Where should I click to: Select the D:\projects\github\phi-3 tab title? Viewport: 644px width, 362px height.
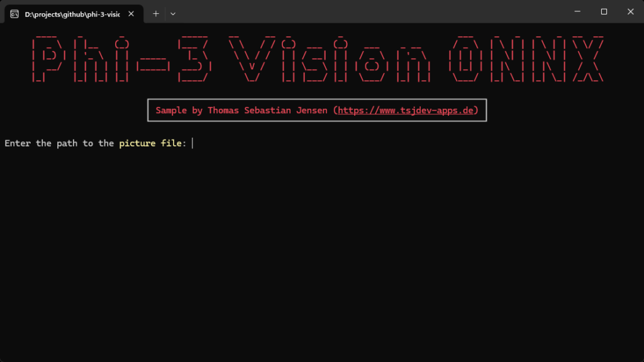(x=72, y=13)
